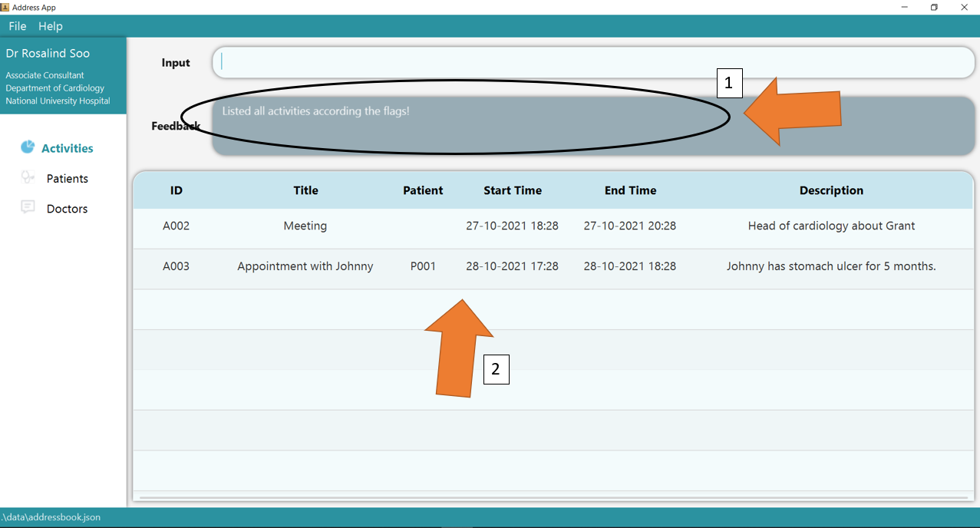The width and height of the screenshot is (980, 528).
Task: Click the Description column header
Action: pyautogui.click(x=831, y=190)
